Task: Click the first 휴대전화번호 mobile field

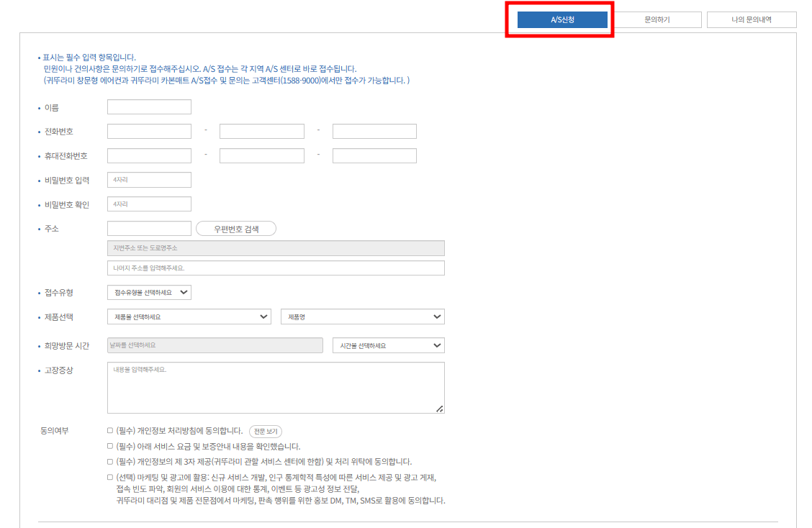Action: [x=149, y=155]
